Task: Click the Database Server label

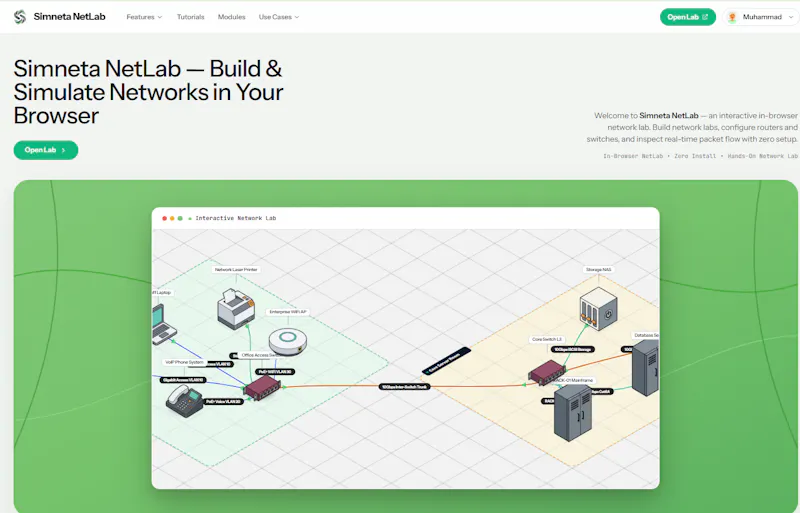Action: click(645, 335)
